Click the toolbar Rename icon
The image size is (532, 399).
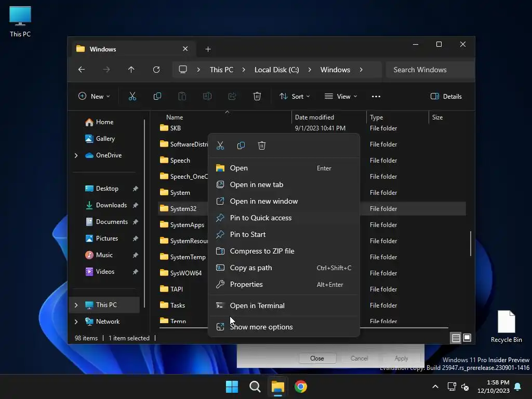207,96
